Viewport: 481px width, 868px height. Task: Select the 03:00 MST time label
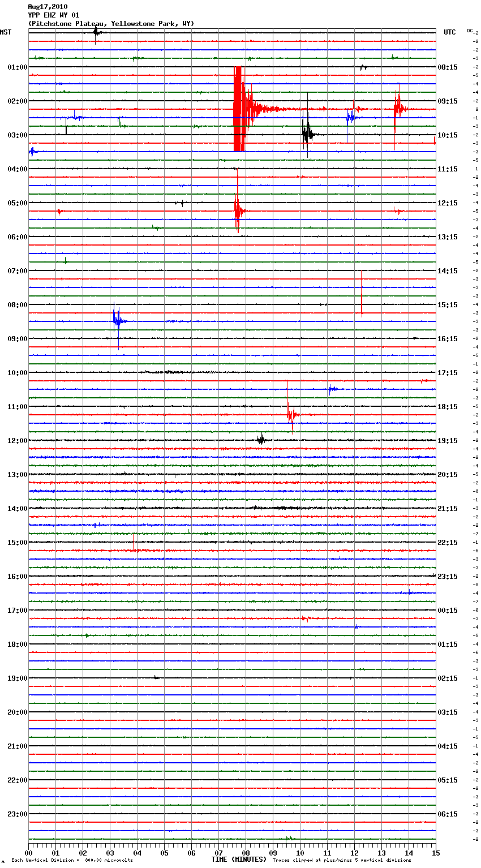coord(17,135)
